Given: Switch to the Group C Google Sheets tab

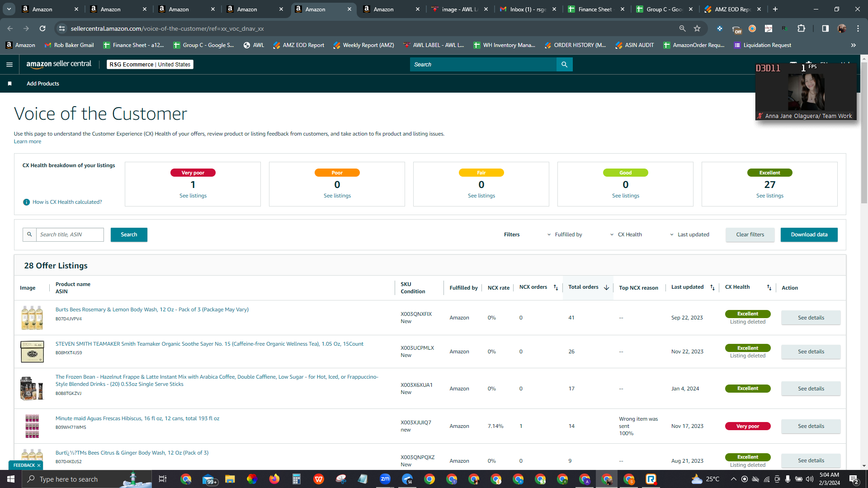Looking at the screenshot, I should 665,9.
